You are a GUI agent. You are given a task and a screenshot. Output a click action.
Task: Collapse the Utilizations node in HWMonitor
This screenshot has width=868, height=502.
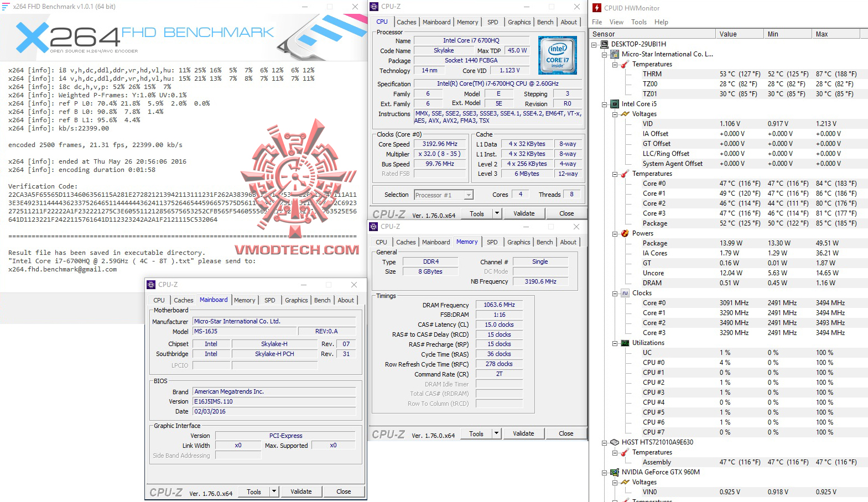click(x=615, y=343)
